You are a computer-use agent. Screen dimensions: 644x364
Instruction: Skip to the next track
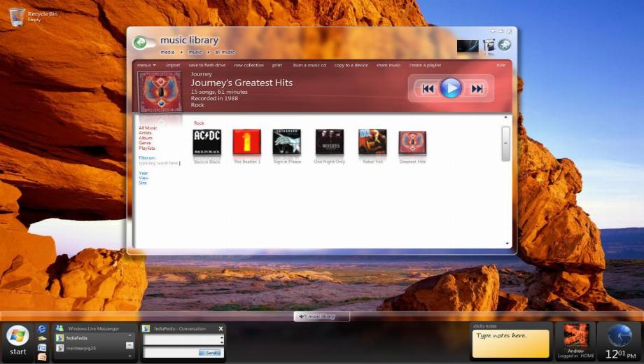tap(477, 89)
